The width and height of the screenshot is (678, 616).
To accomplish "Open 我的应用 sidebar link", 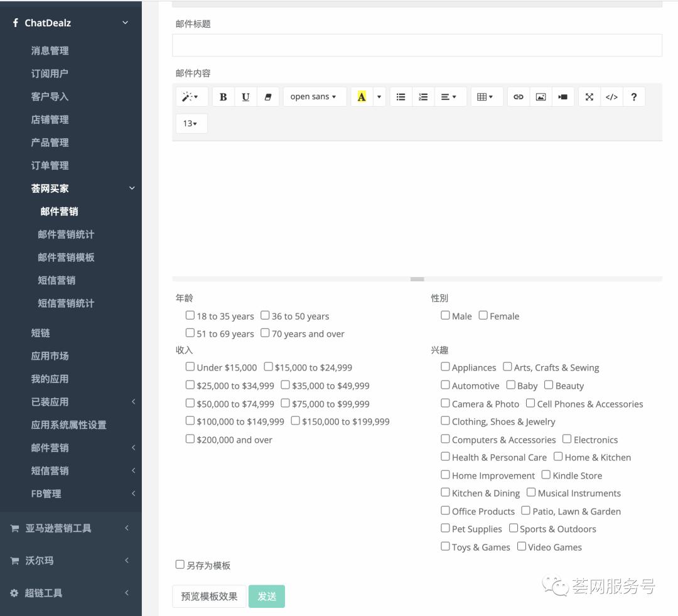I will (x=50, y=379).
